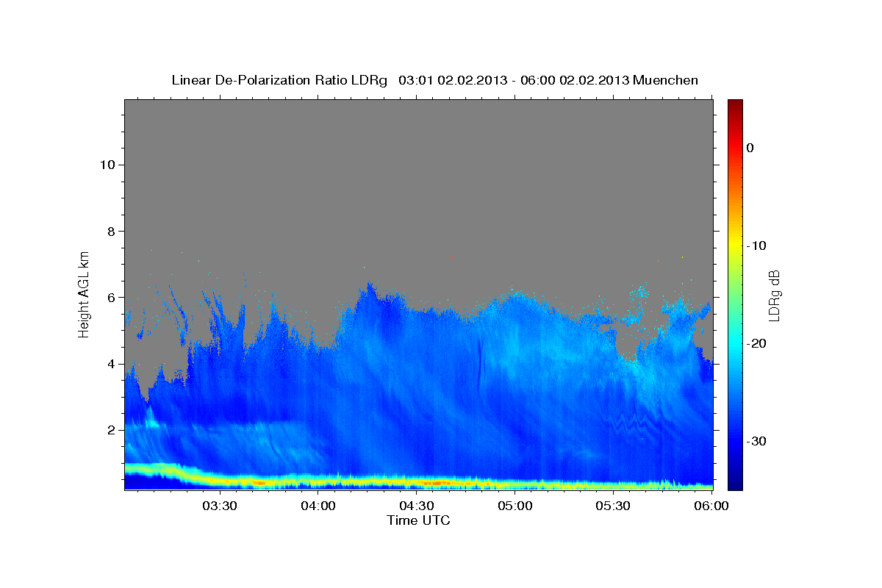This screenshot has width=882, height=588.
Task: Click the colorbar label '-10'
Action: 757,245
